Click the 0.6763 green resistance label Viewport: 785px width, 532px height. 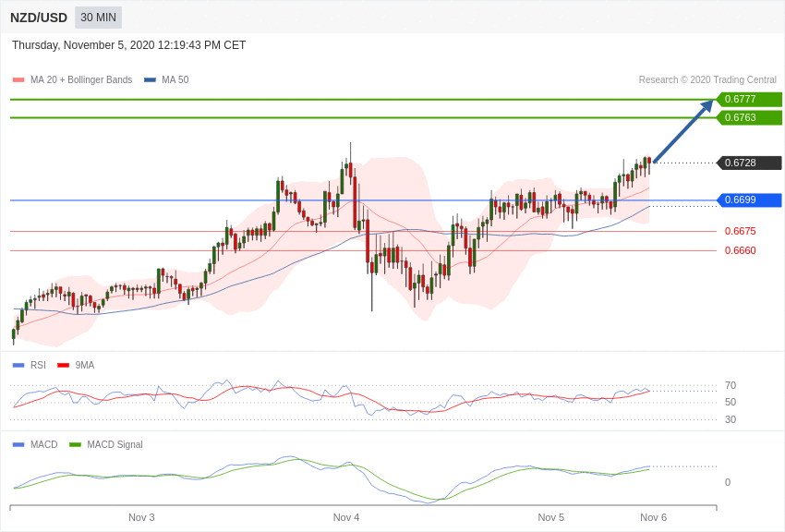tap(749, 117)
